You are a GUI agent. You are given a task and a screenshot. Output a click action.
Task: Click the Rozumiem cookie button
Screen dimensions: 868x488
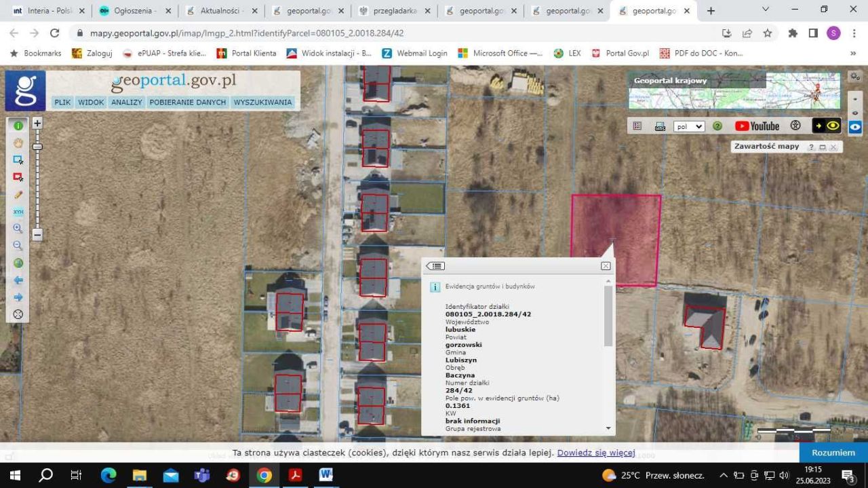coord(833,453)
